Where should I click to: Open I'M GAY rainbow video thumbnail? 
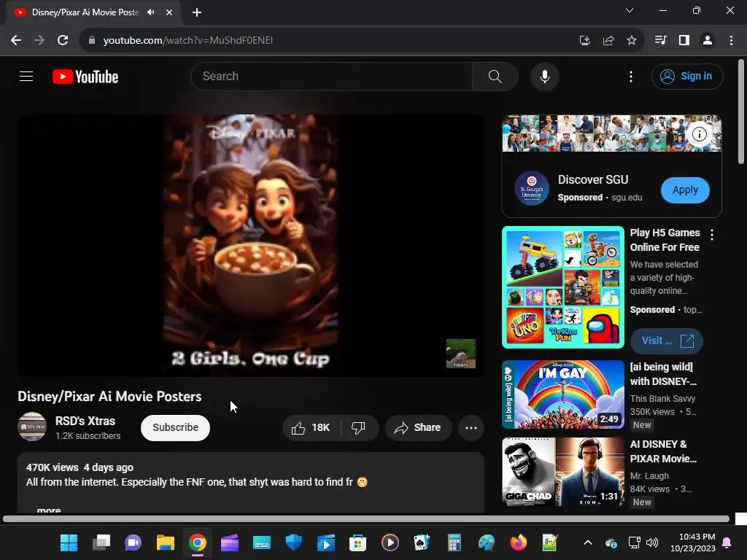click(x=563, y=394)
